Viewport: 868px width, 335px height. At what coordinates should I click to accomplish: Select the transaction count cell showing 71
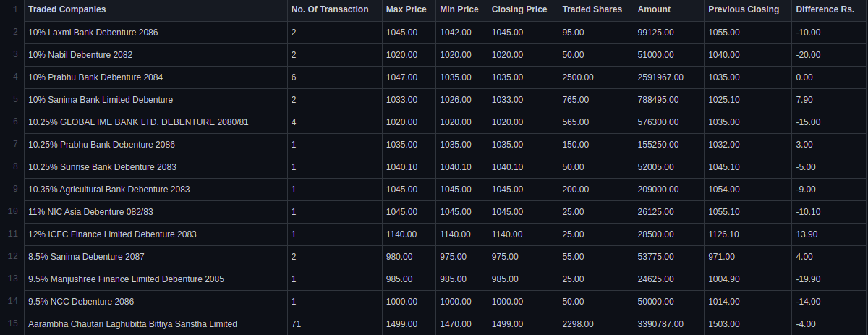[333, 324]
